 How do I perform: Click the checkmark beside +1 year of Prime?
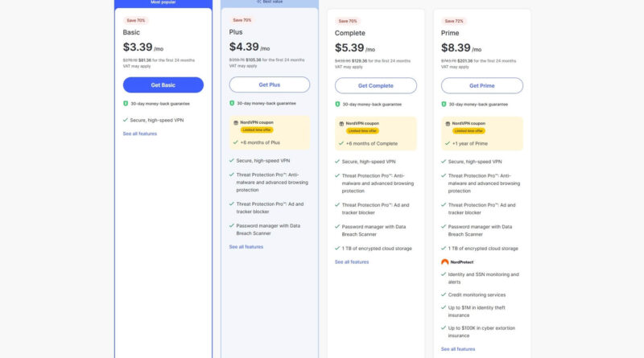[x=448, y=143]
